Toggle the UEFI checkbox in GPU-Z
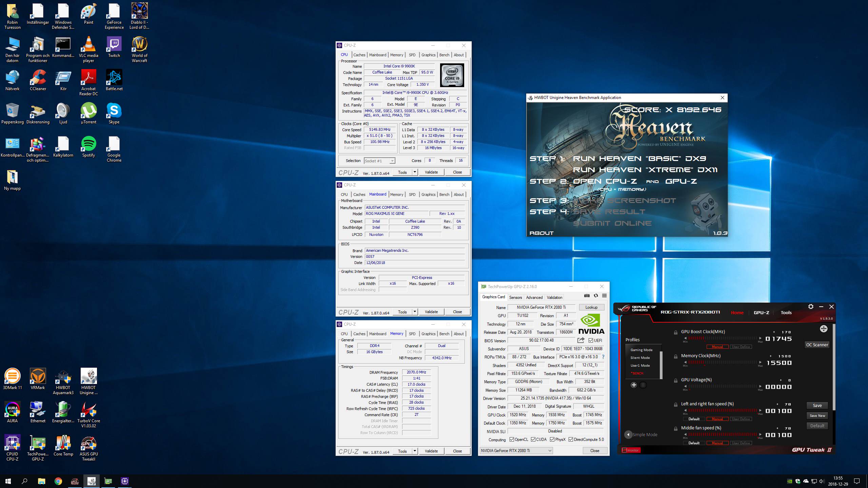The height and width of the screenshot is (488, 868). click(x=591, y=340)
